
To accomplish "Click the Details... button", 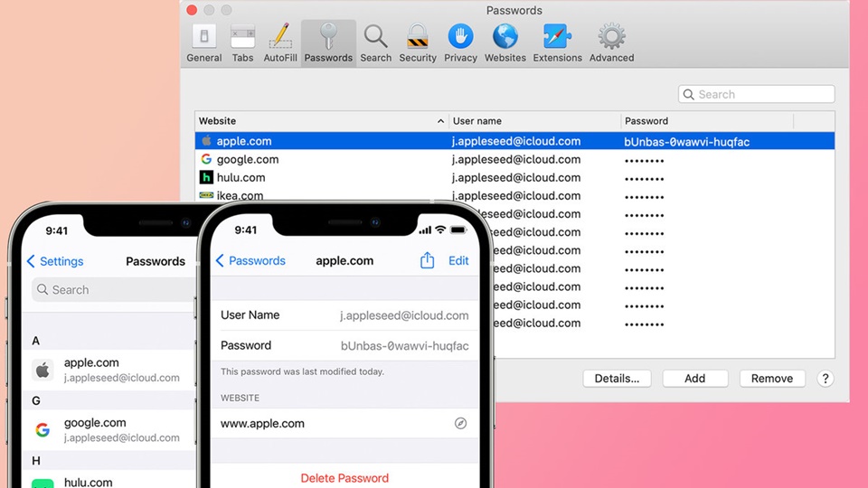I will (x=617, y=379).
